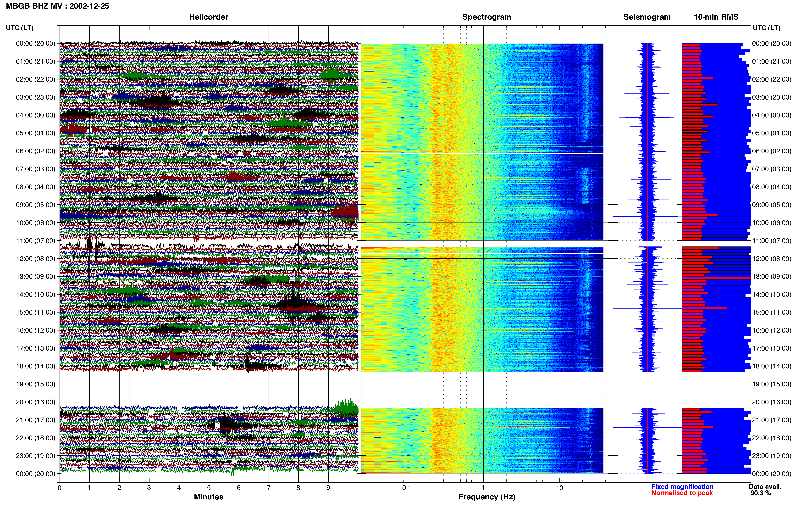Click the left-side UTC (LT) axis label
The image size is (812, 508).
pos(19,28)
